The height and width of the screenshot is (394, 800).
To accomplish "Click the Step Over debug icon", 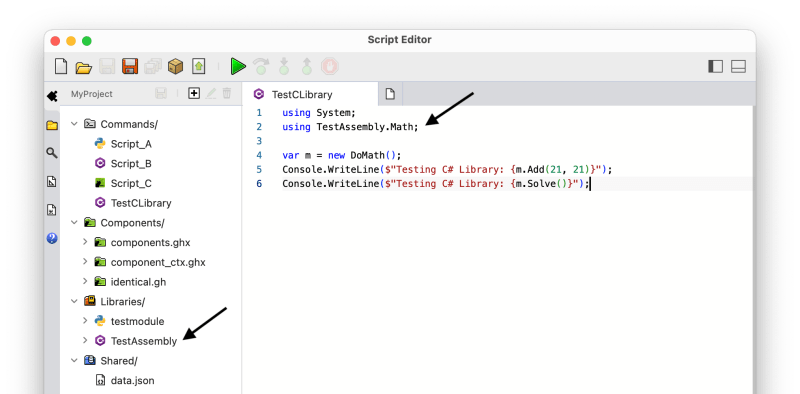I will coord(261,66).
